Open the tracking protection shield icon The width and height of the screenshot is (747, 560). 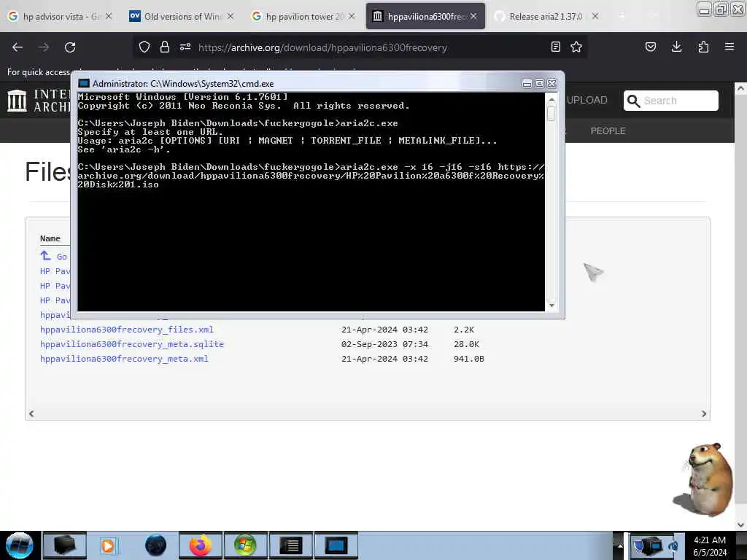coord(144,47)
